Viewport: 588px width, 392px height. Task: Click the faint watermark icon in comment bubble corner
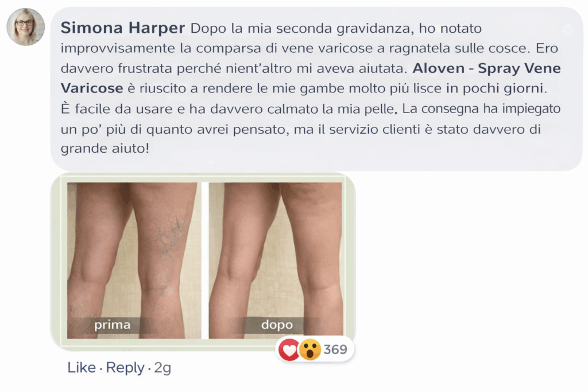pos(566,29)
